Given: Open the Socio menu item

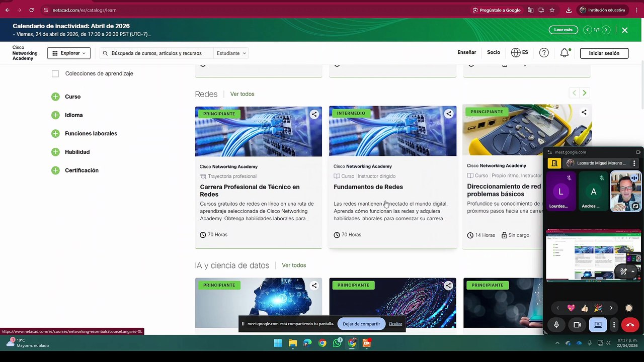Looking at the screenshot, I should [x=494, y=52].
